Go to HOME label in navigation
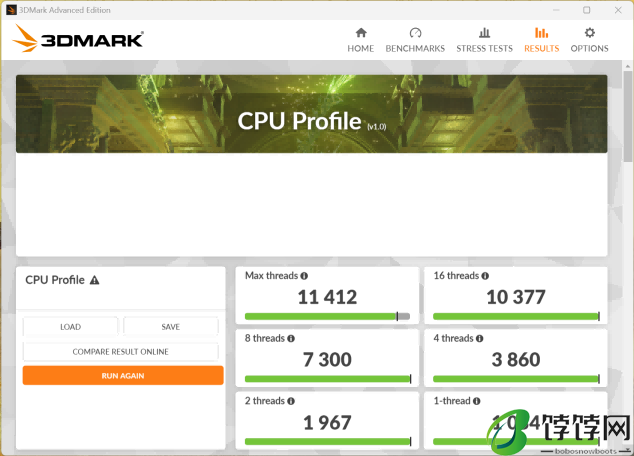 coord(361,49)
